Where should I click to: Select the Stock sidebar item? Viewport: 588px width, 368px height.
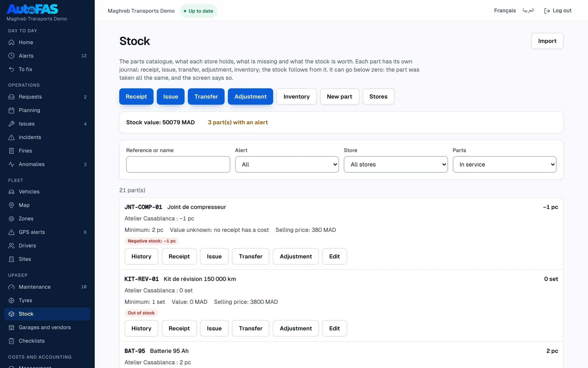[x=47, y=314]
